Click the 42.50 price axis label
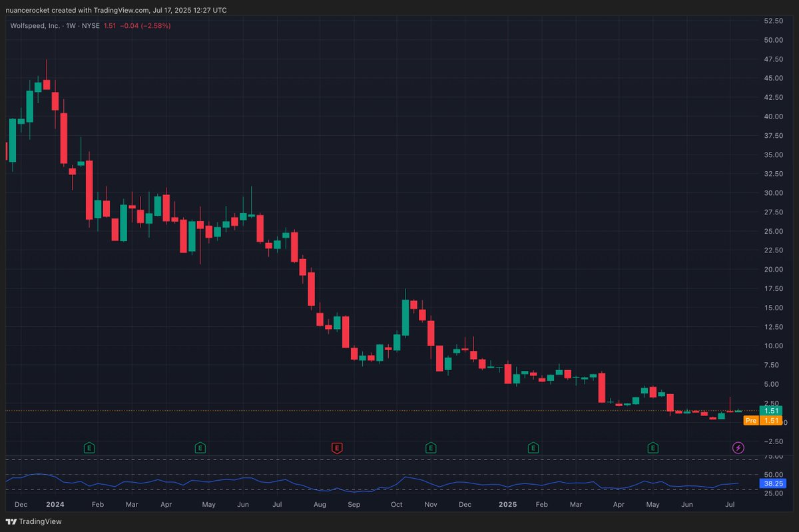This screenshot has width=799, height=532. [774, 97]
